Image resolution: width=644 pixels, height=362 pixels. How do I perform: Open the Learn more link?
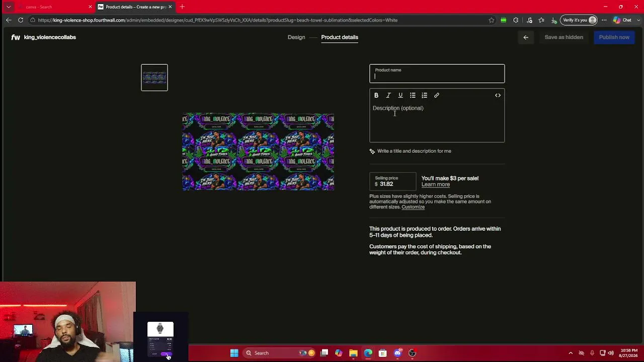click(436, 185)
